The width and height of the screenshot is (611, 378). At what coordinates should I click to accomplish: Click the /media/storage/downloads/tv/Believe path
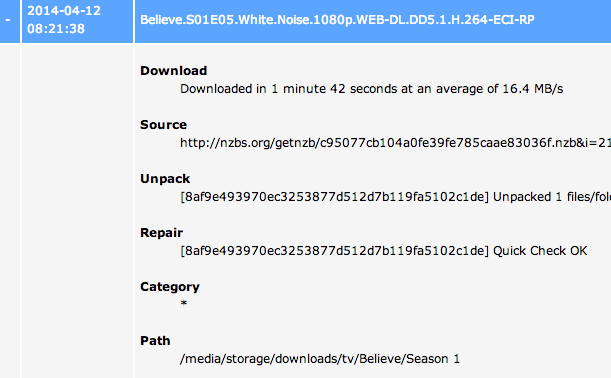coord(291,359)
